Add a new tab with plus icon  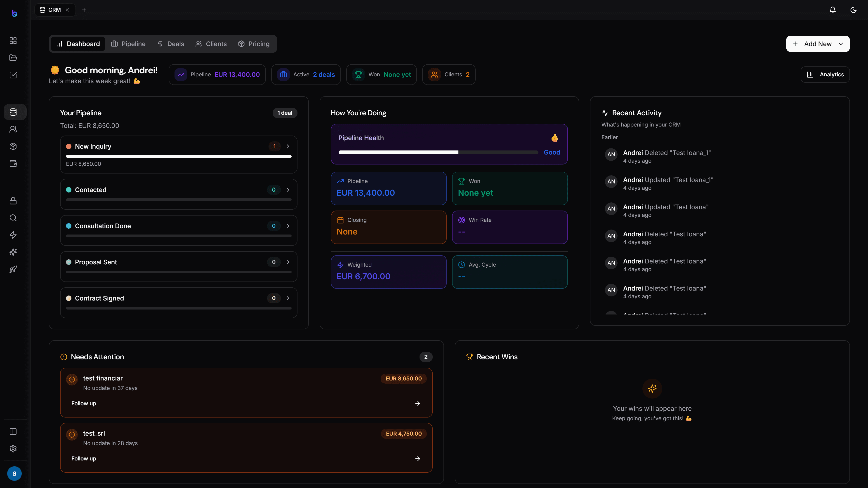pyautogui.click(x=84, y=10)
